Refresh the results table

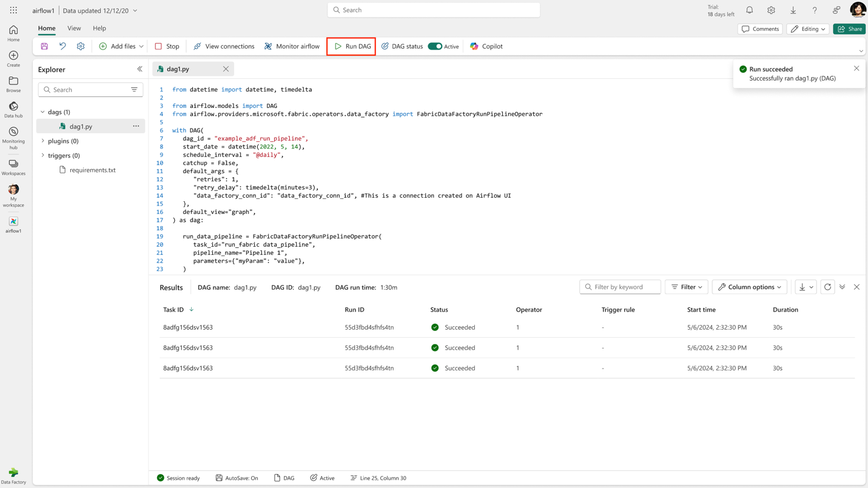click(x=827, y=287)
